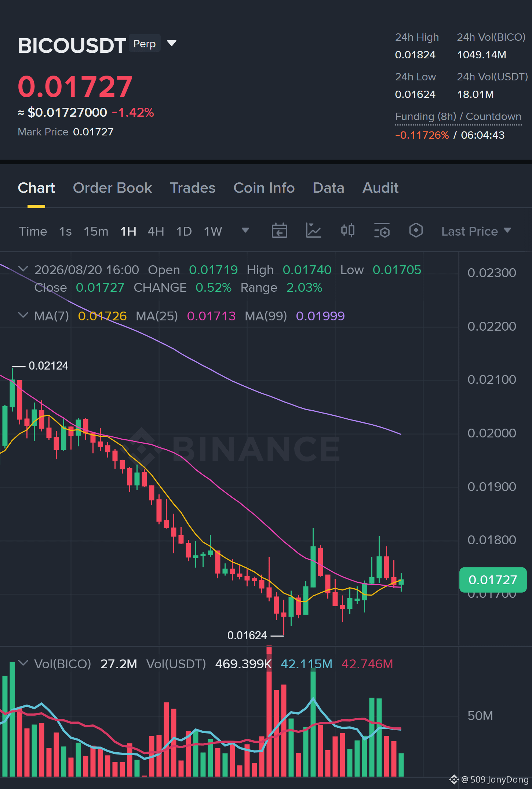Tap the funding rate -0.11726%
Screen dimensions: 532x789
[422, 135]
